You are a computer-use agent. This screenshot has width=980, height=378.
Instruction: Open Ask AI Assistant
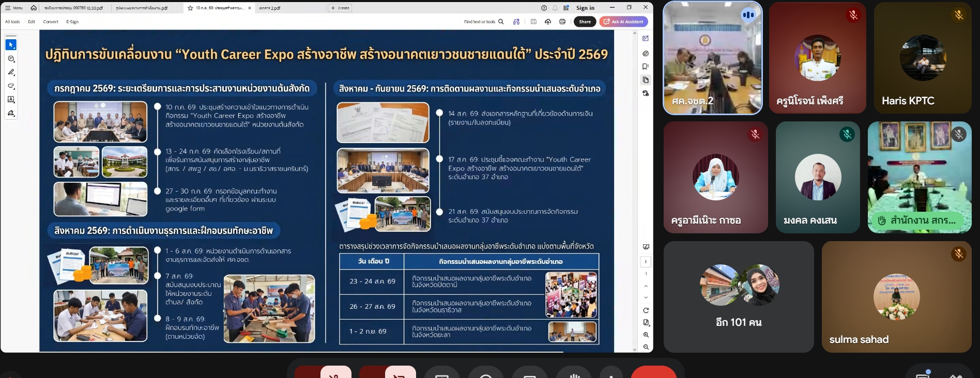[x=623, y=22]
